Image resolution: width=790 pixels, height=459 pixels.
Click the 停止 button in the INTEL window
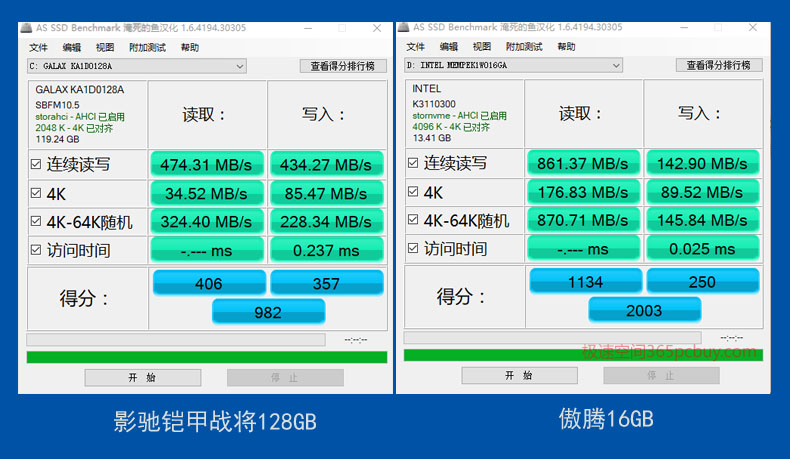click(x=661, y=375)
